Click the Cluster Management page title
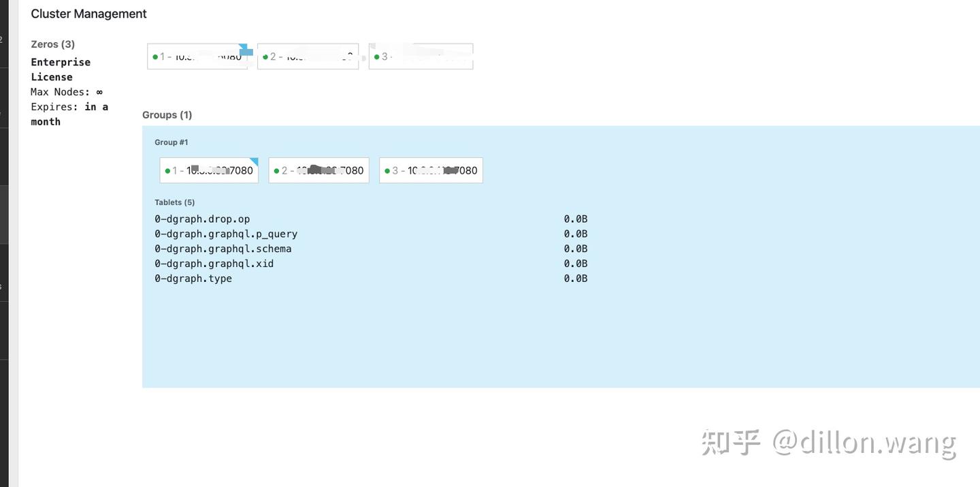Image resolution: width=980 pixels, height=487 pixels. point(88,13)
